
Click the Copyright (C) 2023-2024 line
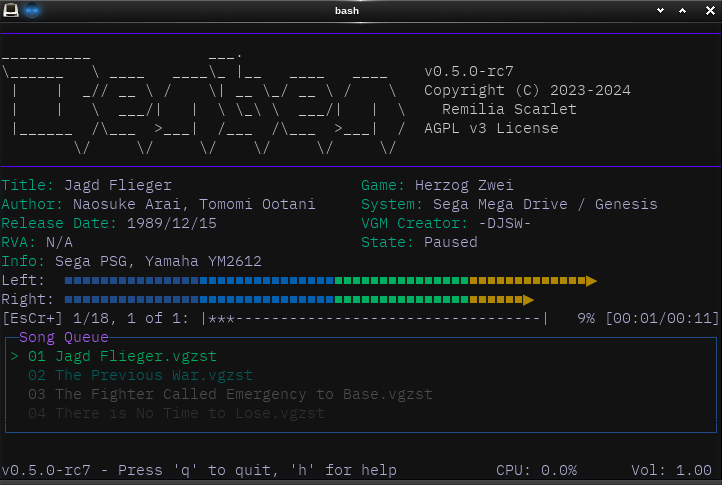click(527, 90)
